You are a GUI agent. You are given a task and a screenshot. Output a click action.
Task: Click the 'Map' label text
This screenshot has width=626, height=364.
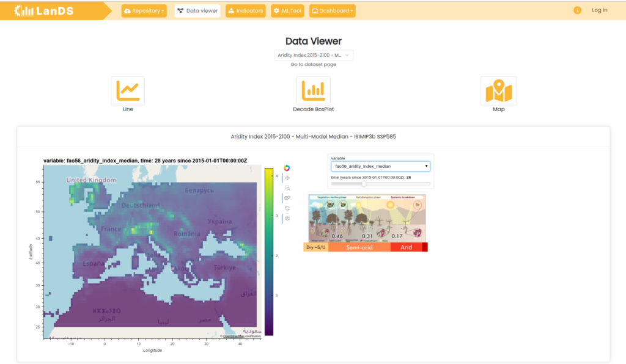[499, 109]
